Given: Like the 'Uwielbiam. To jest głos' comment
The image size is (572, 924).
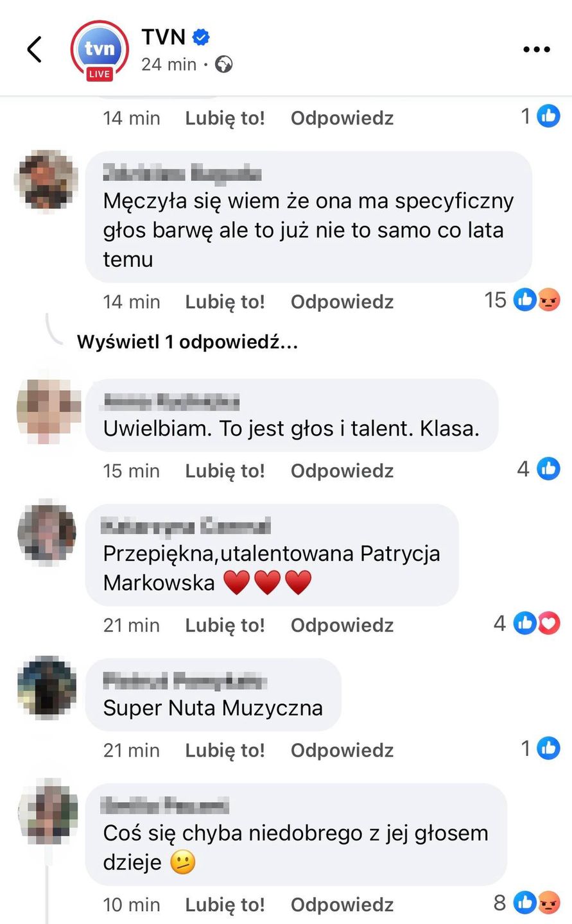Looking at the screenshot, I should tap(225, 471).
